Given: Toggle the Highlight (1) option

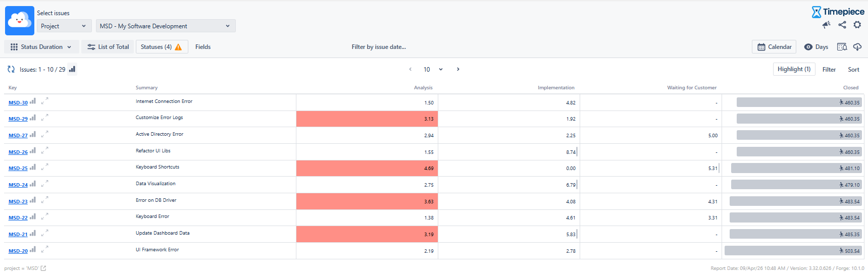Looking at the screenshot, I should tap(794, 69).
